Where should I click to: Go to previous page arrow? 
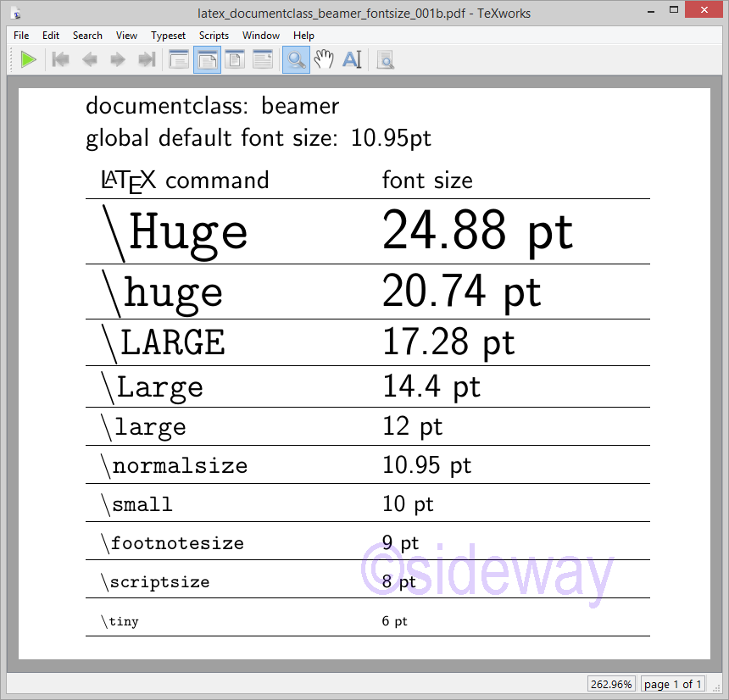pos(89,60)
